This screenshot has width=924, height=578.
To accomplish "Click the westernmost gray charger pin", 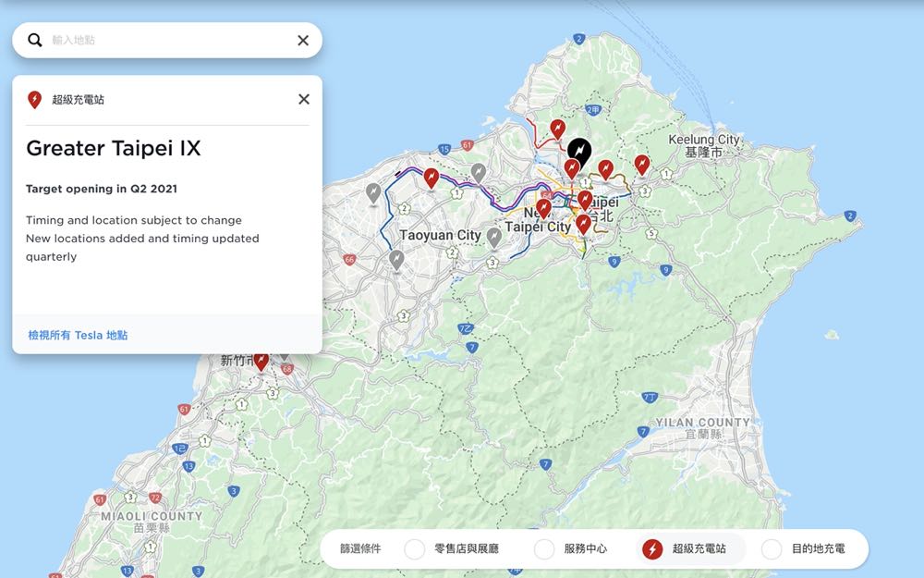I will [373, 192].
